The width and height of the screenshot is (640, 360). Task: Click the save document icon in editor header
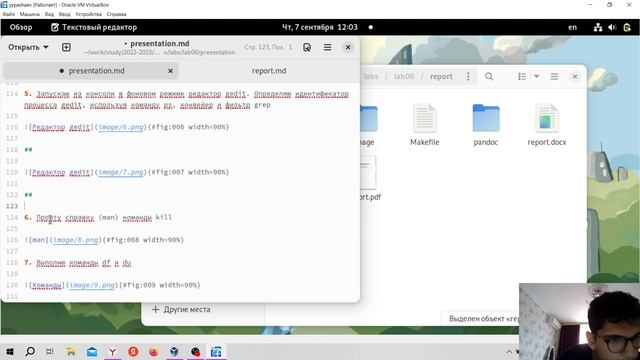pyautogui.click(x=307, y=47)
